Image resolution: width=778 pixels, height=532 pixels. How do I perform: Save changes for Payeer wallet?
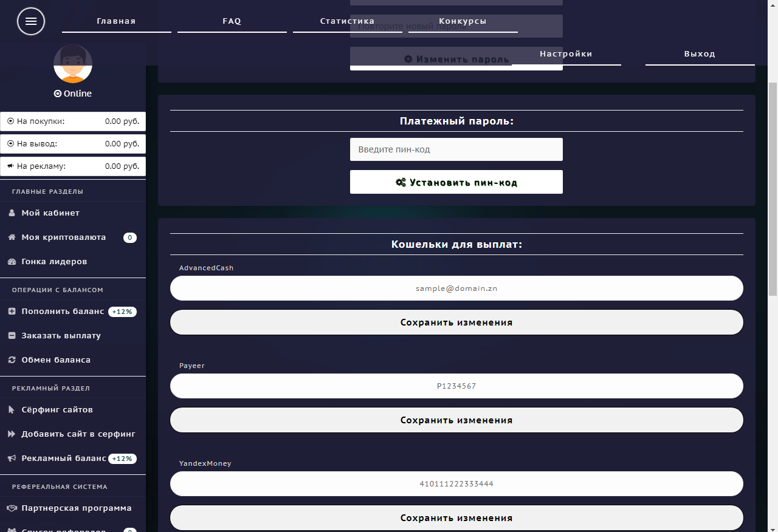pos(456,420)
